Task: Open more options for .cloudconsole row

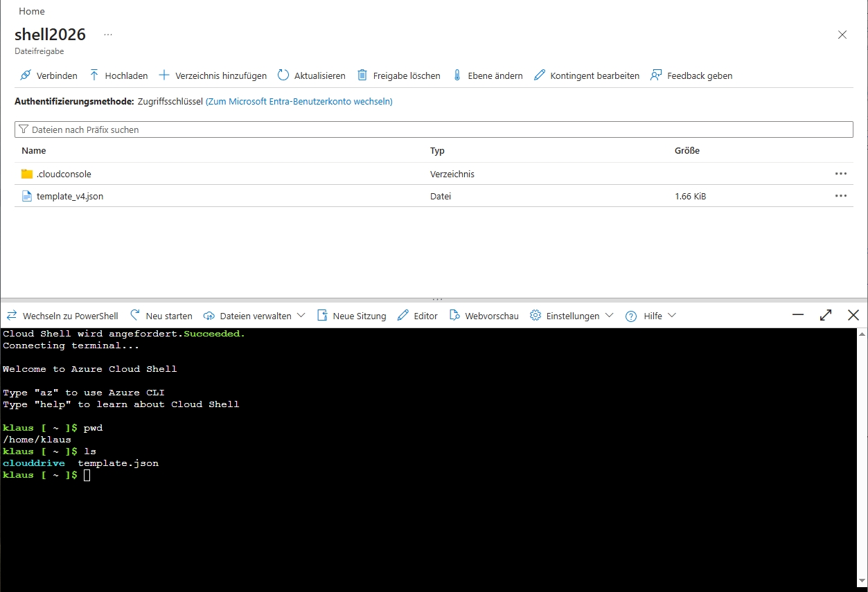Action: [x=841, y=174]
